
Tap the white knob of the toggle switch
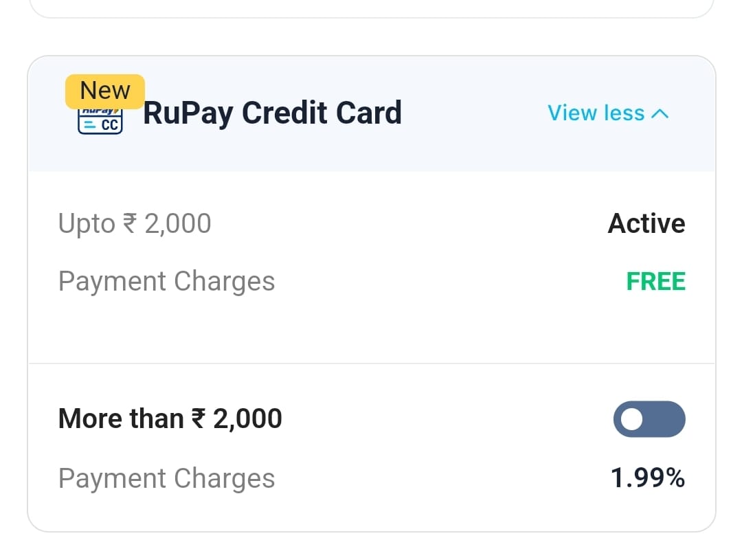631,419
